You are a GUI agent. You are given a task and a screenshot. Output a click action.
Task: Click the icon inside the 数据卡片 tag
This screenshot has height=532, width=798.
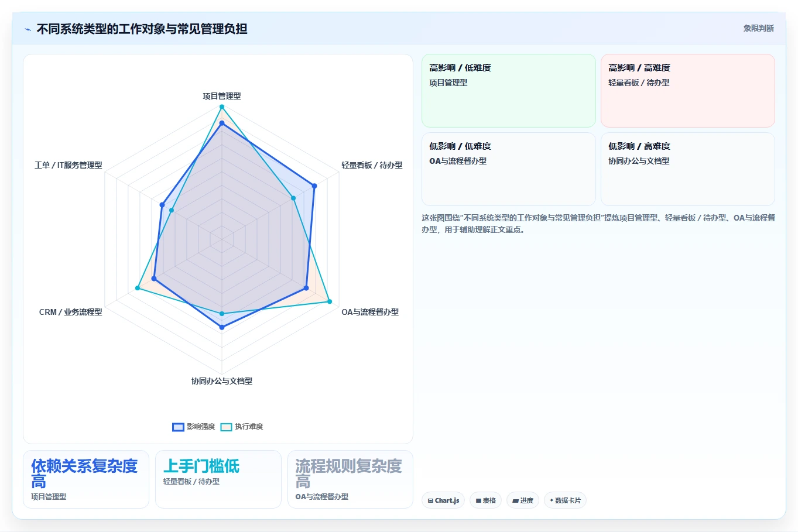[x=552, y=500]
